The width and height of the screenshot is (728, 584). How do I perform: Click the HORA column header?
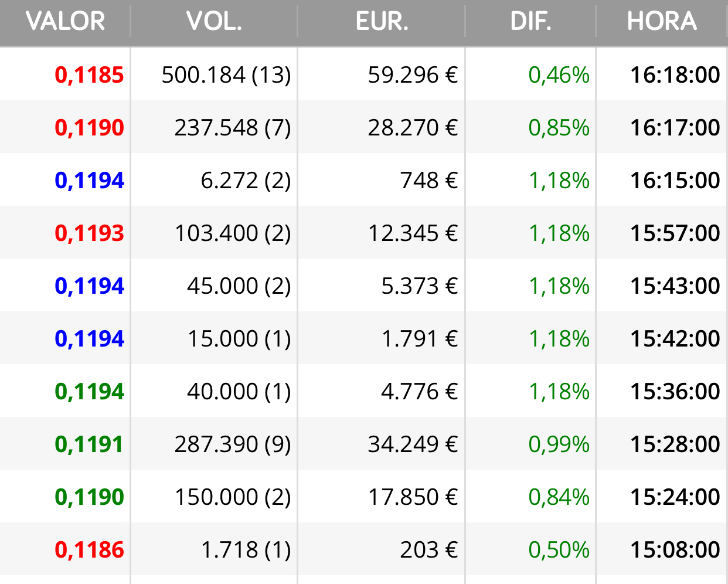tap(662, 22)
